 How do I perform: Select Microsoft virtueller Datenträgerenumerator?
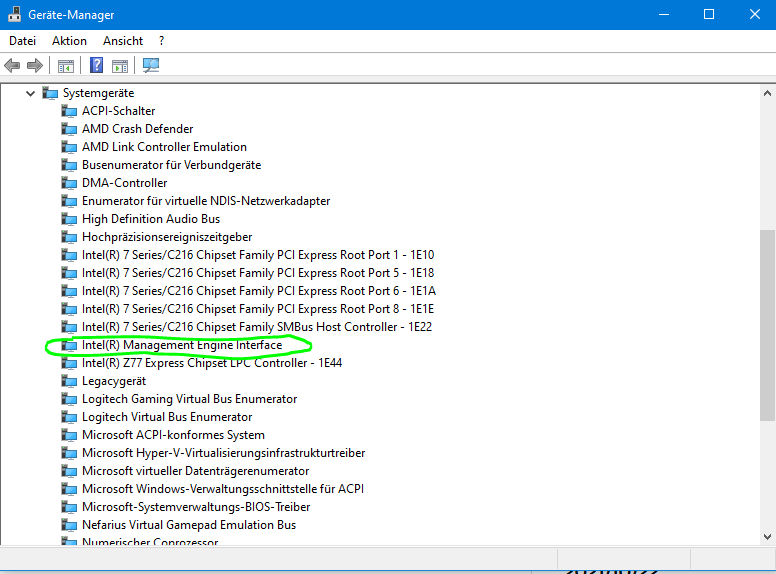(x=195, y=471)
